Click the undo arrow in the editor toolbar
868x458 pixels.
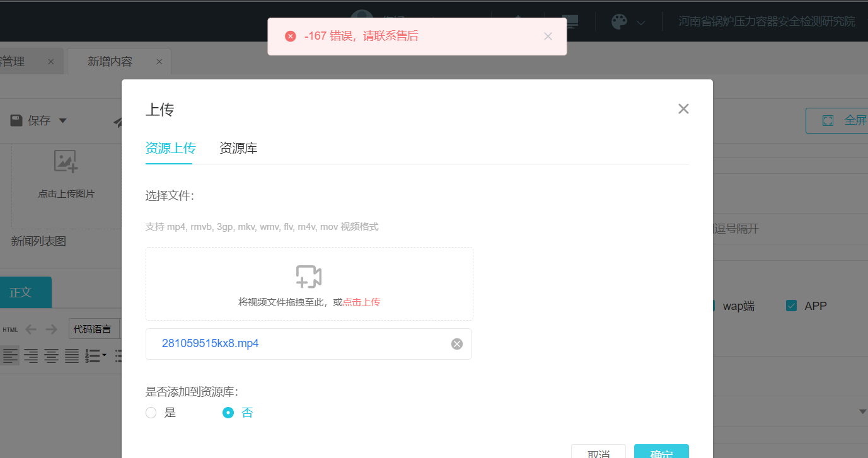(31, 329)
